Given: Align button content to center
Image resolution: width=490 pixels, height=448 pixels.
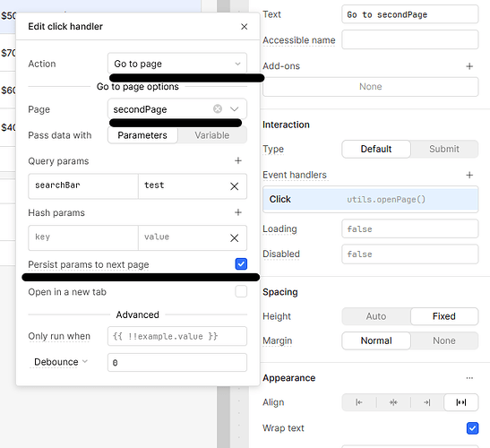Looking at the screenshot, I should (393, 402).
